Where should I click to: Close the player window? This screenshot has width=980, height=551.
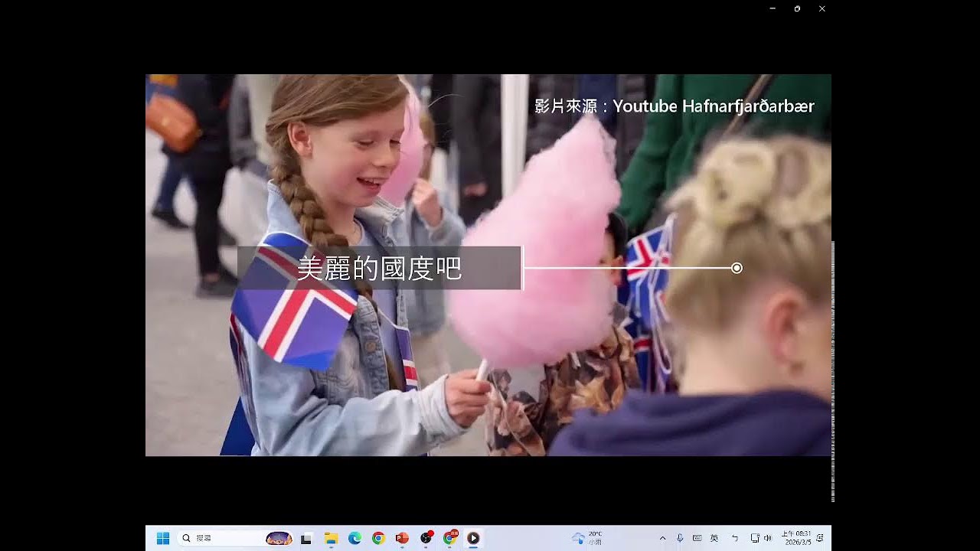coord(822,8)
